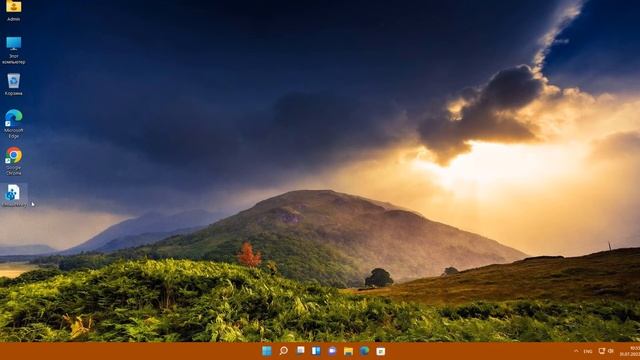The height and width of the screenshot is (360, 640).
Task: Open File Explorer from the taskbar
Action: point(348,351)
